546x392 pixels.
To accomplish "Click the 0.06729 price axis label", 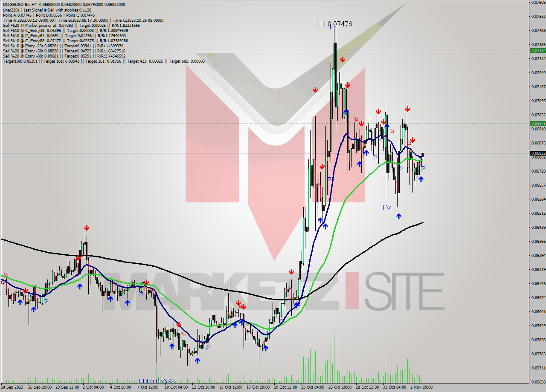I will click(x=538, y=171).
